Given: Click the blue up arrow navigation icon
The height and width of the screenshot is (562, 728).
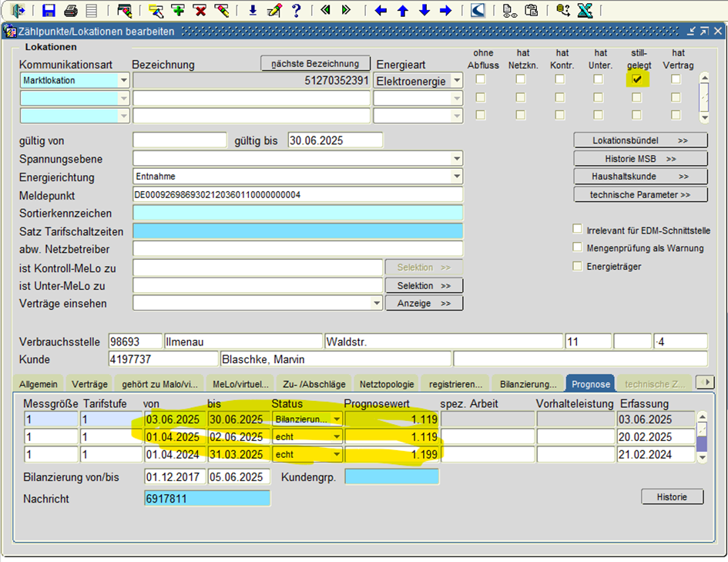Looking at the screenshot, I should tap(402, 10).
